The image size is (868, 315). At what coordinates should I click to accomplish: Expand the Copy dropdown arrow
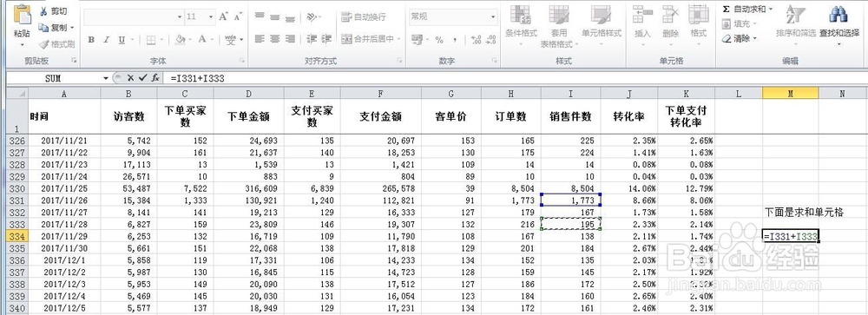point(72,27)
